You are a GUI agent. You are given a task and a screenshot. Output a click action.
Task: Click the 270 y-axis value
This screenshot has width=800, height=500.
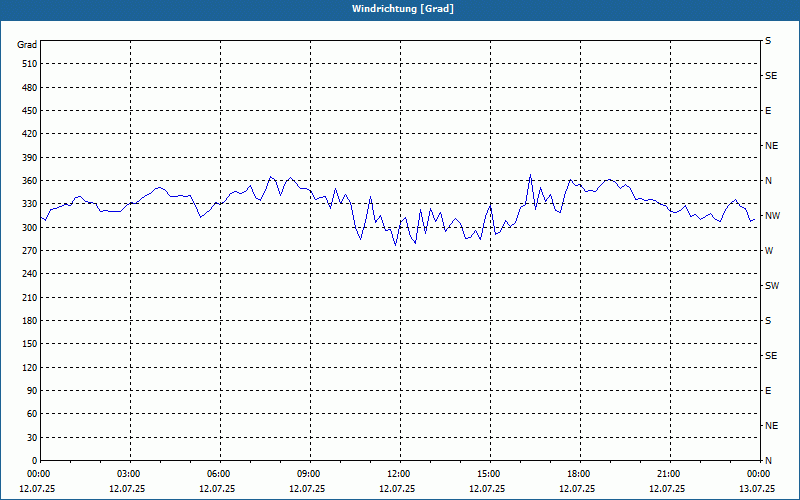coord(30,251)
